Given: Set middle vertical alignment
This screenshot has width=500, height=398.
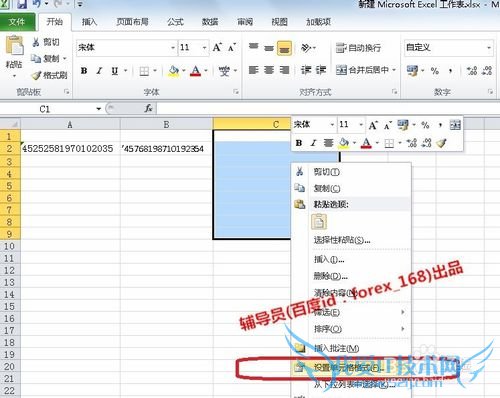Looking at the screenshot, I should coord(269,48).
